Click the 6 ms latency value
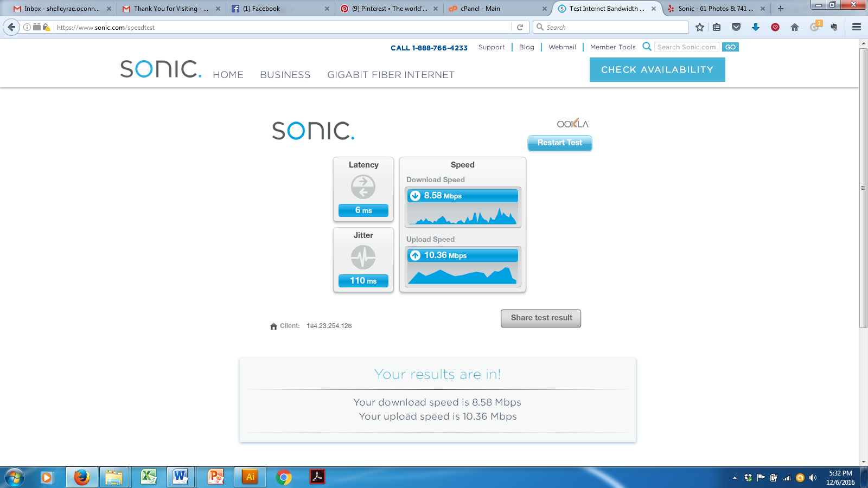 (363, 210)
